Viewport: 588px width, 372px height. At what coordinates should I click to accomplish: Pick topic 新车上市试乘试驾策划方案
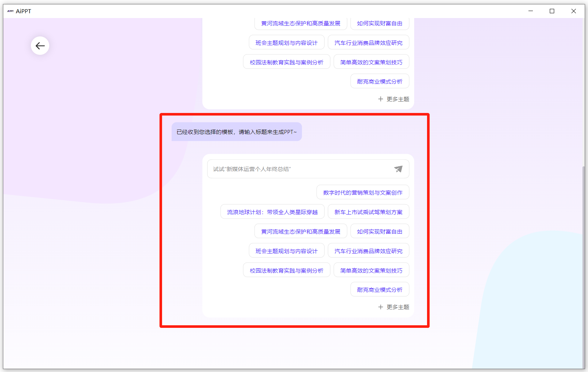tap(368, 212)
